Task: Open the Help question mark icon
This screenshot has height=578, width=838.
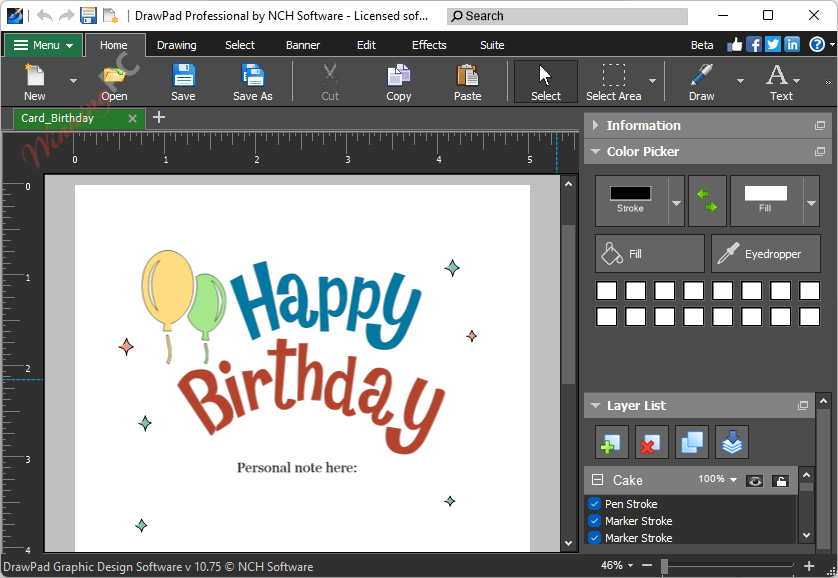Action: coord(817,45)
